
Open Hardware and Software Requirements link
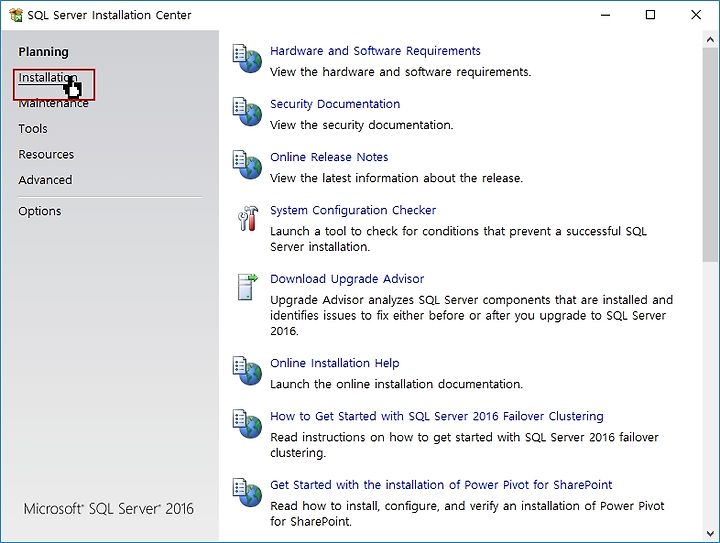pyautogui.click(x=375, y=51)
